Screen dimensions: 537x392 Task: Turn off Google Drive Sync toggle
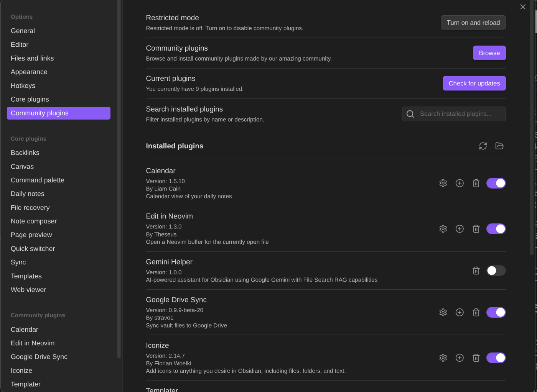[496, 312]
